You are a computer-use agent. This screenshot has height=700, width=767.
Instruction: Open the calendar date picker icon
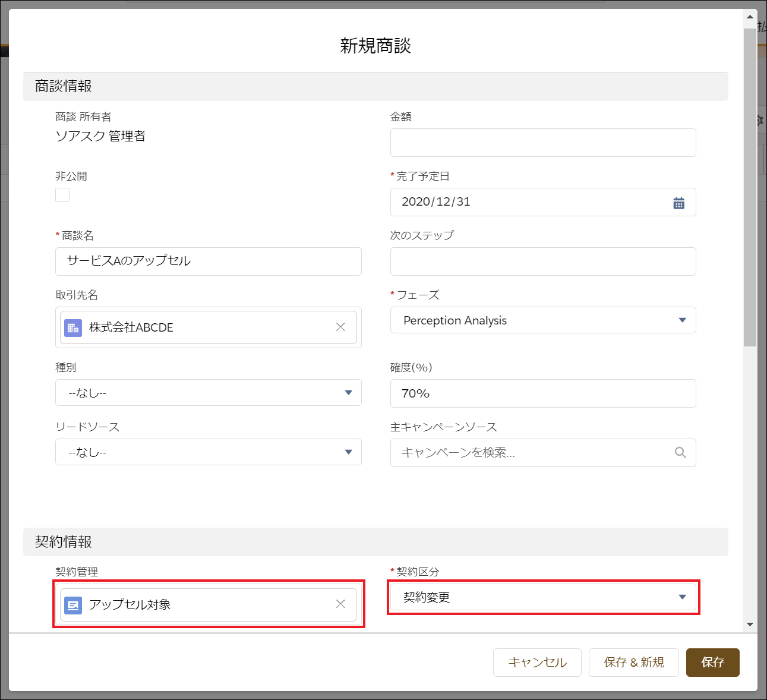pyautogui.click(x=678, y=203)
